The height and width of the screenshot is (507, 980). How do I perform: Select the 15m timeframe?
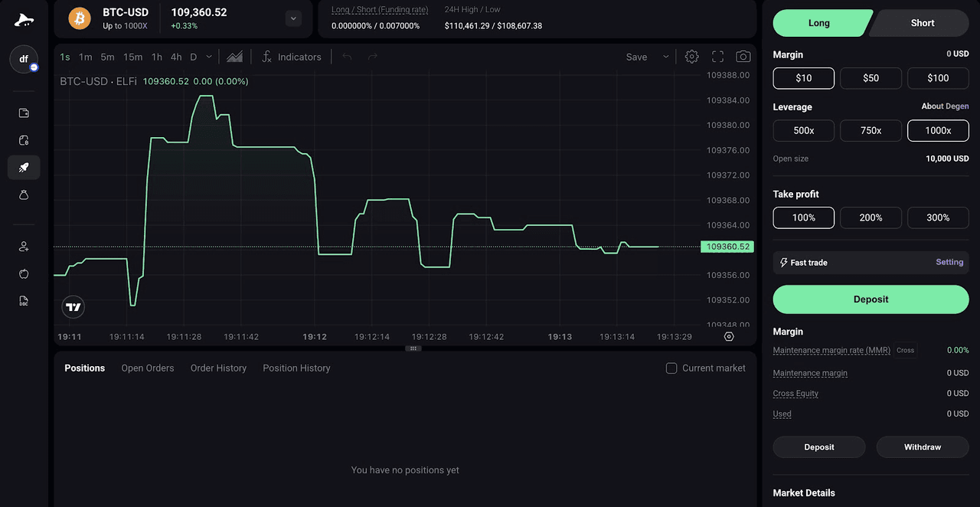pyautogui.click(x=133, y=57)
